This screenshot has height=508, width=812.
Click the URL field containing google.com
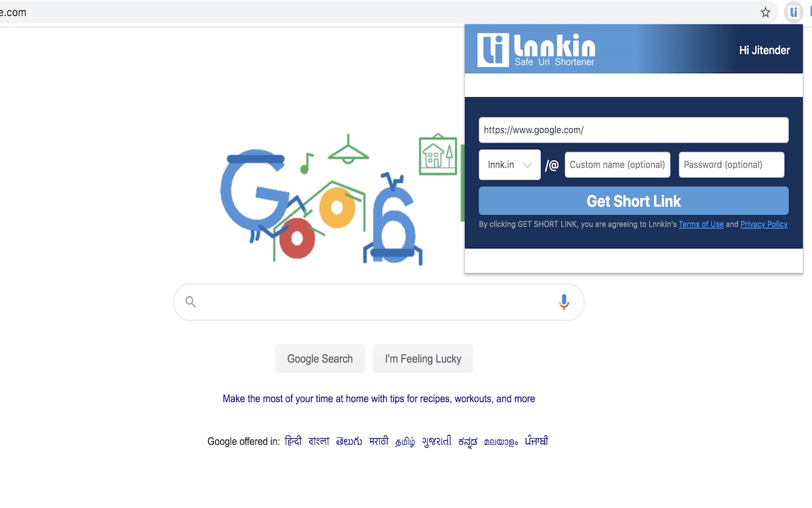point(634,130)
